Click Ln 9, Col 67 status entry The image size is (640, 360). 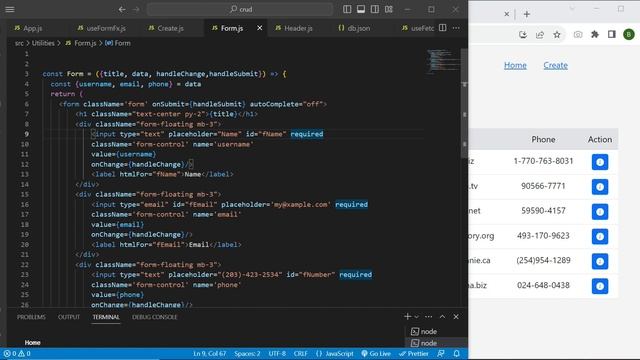tap(209, 353)
